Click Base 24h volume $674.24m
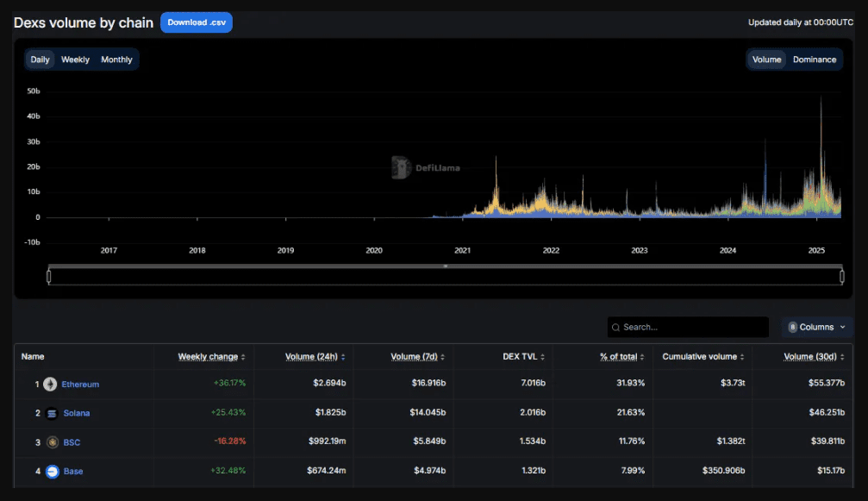 tap(327, 471)
